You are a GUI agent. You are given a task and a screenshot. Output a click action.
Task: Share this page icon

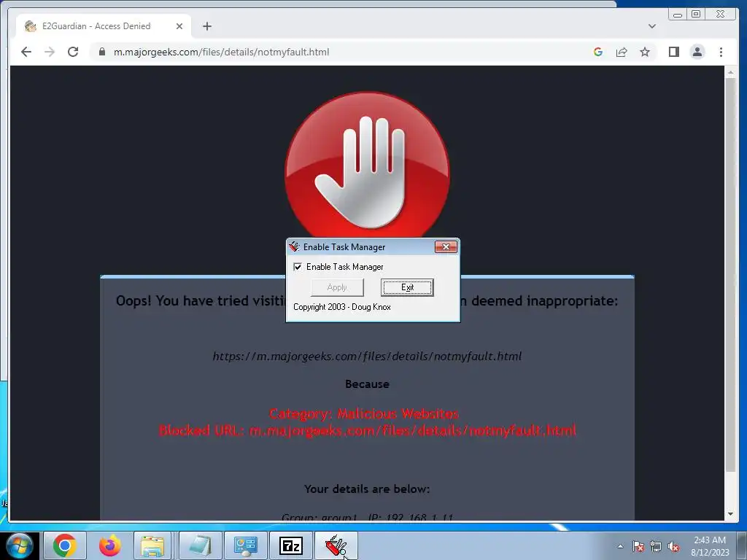tap(622, 52)
